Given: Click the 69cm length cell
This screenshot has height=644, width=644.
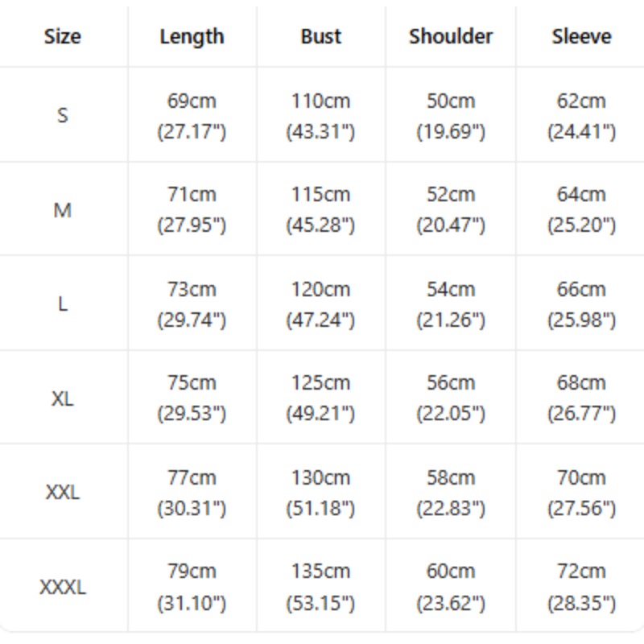Looking at the screenshot, I should click(192, 116).
